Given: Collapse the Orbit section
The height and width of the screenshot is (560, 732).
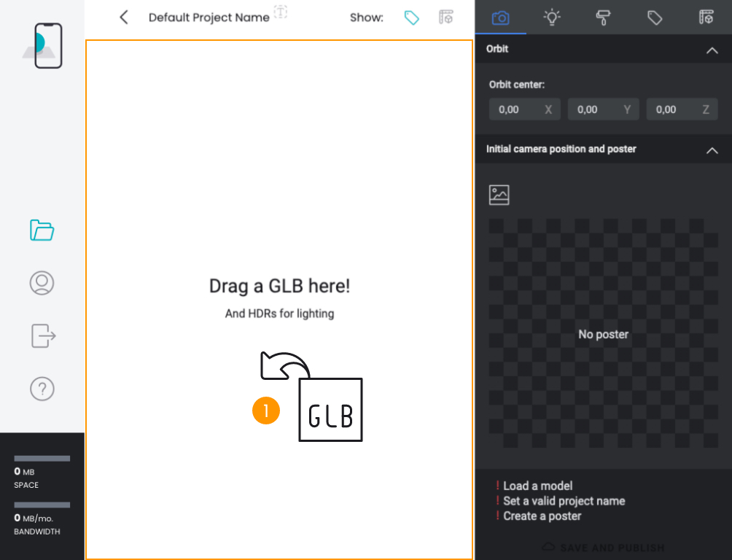Looking at the screenshot, I should coord(712,50).
